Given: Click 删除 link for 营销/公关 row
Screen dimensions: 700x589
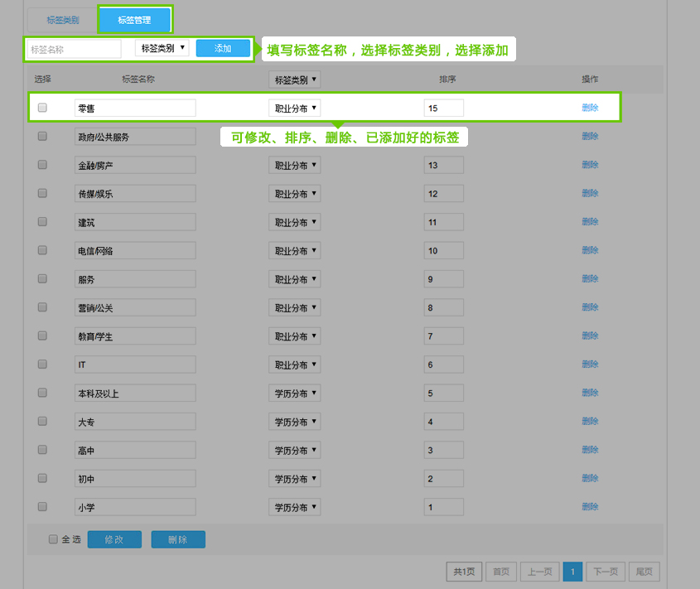Looking at the screenshot, I should coord(590,307).
